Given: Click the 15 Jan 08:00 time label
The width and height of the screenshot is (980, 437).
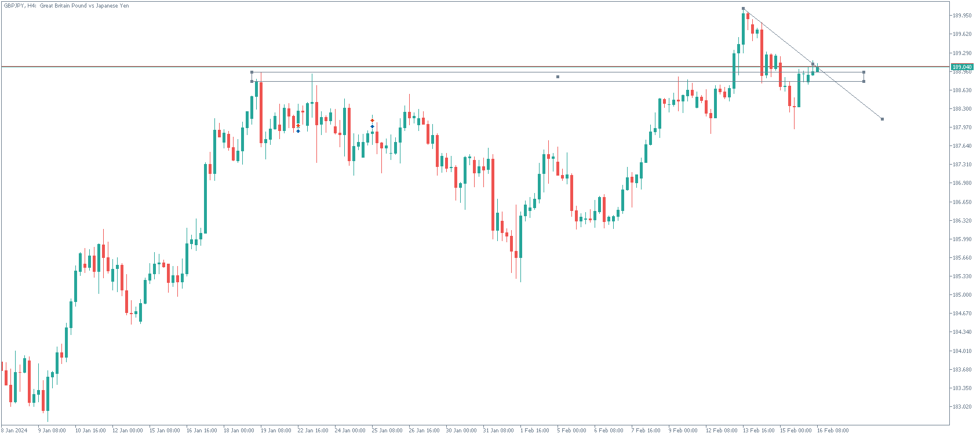Looking at the screenshot, I should [165, 431].
